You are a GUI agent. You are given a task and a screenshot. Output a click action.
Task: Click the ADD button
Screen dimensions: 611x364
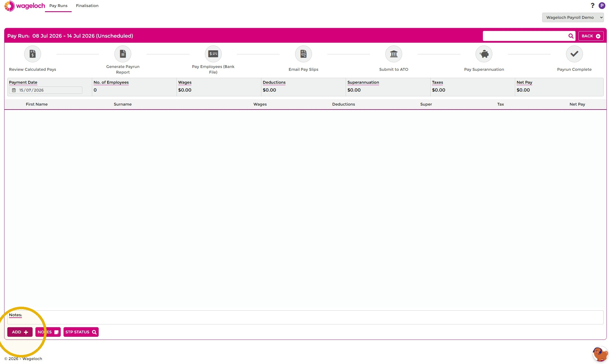click(x=20, y=332)
